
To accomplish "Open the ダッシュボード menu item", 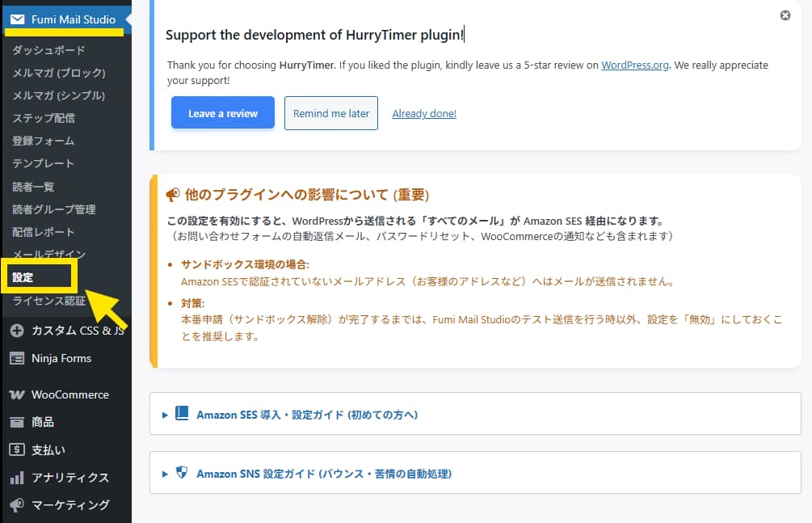I will pyautogui.click(x=48, y=50).
